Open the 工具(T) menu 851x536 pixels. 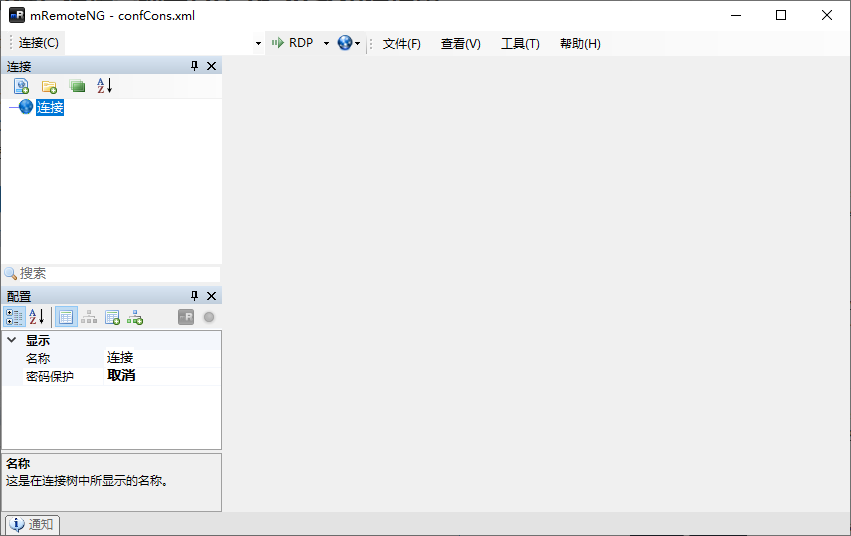[519, 43]
